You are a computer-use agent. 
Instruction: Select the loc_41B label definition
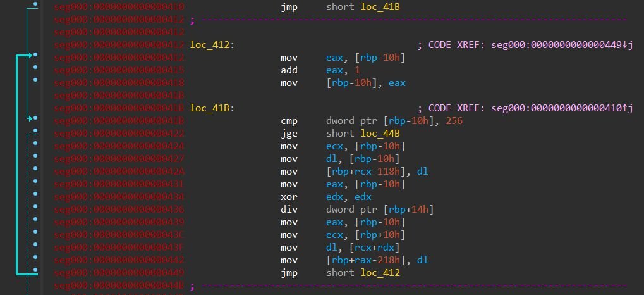211,108
